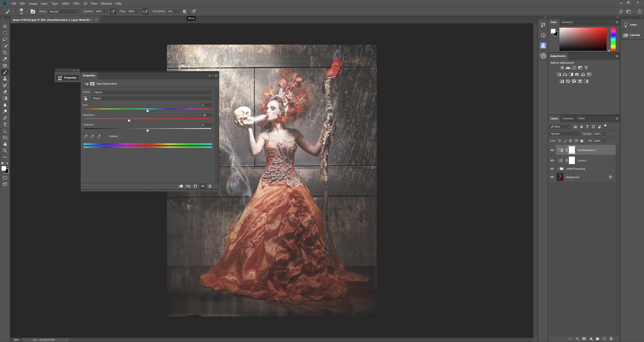The height and width of the screenshot is (342, 644).
Task: Open the Filter menu
Action: pyautogui.click(x=76, y=4)
